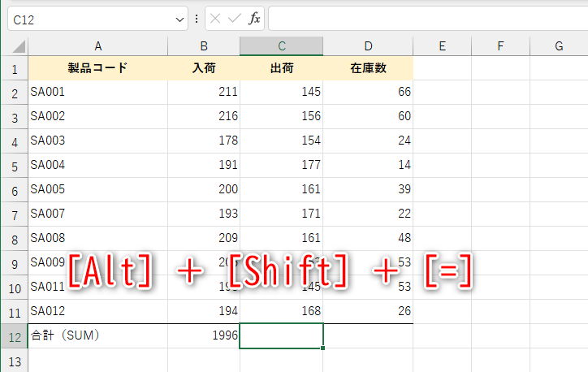Select the 出荷 value 177

[282, 166]
